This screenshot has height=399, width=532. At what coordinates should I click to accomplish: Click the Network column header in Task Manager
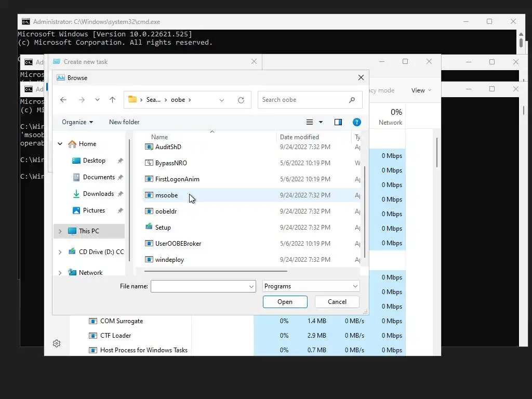[390, 117]
